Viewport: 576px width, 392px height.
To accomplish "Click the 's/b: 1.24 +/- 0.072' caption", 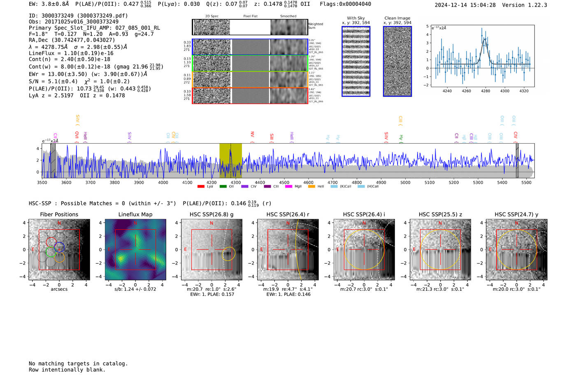I will coord(135,289).
